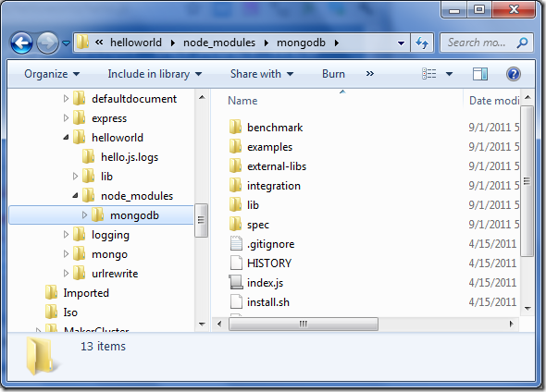The width and height of the screenshot is (546, 392).
Task: Open the Organize menu
Action: click(52, 74)
